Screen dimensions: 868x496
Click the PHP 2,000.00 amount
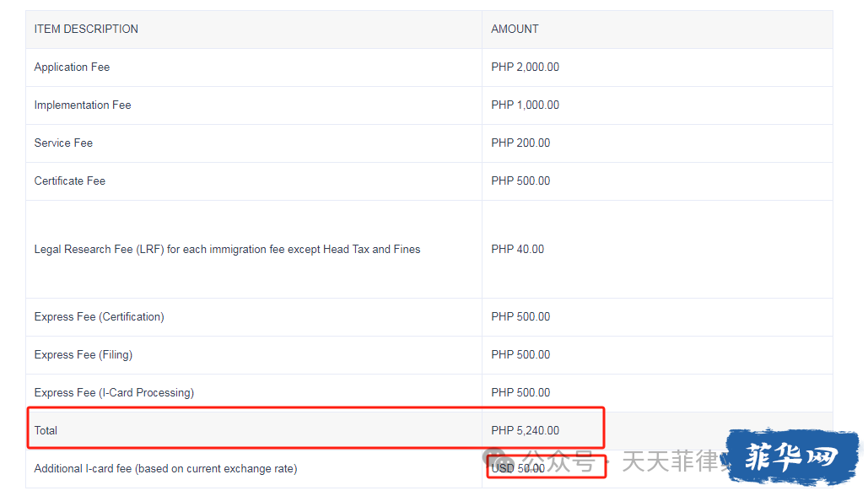point(525,67)
